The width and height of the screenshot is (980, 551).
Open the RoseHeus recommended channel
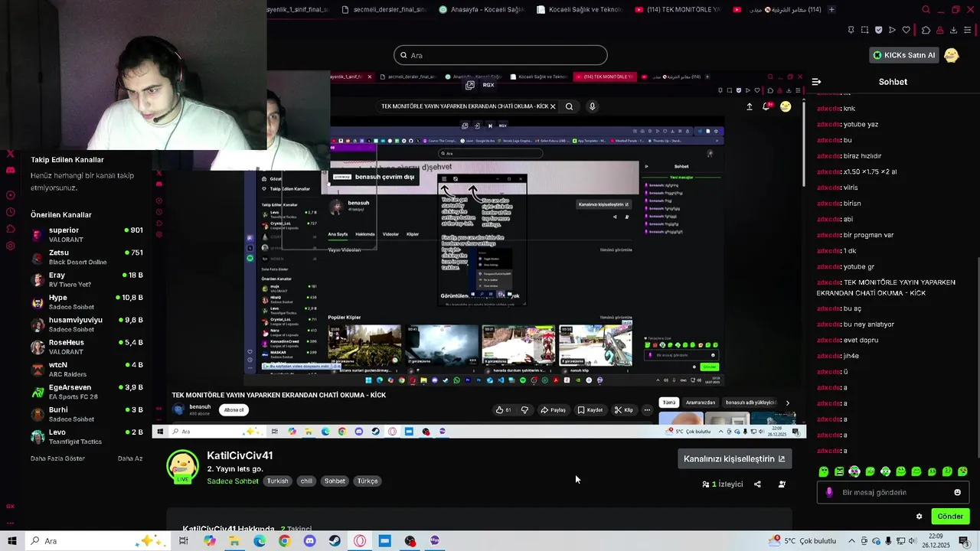click(x=87, y=347)
